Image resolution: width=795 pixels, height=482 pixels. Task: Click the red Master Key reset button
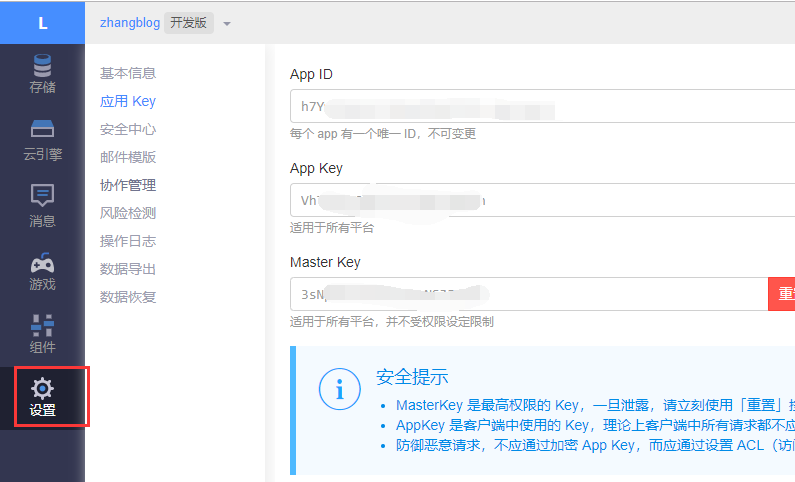(x=782, y=294)
